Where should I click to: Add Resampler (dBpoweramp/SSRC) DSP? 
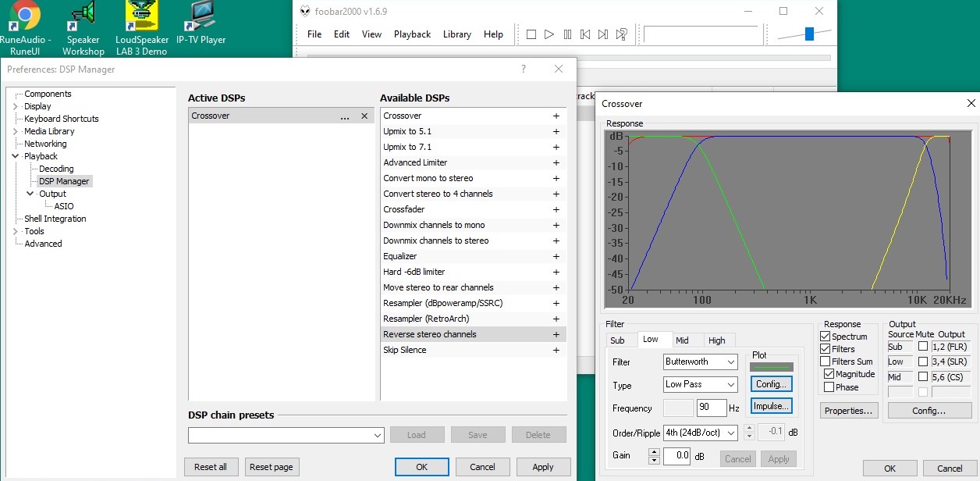pyautogui.click(x=556, y=303)
